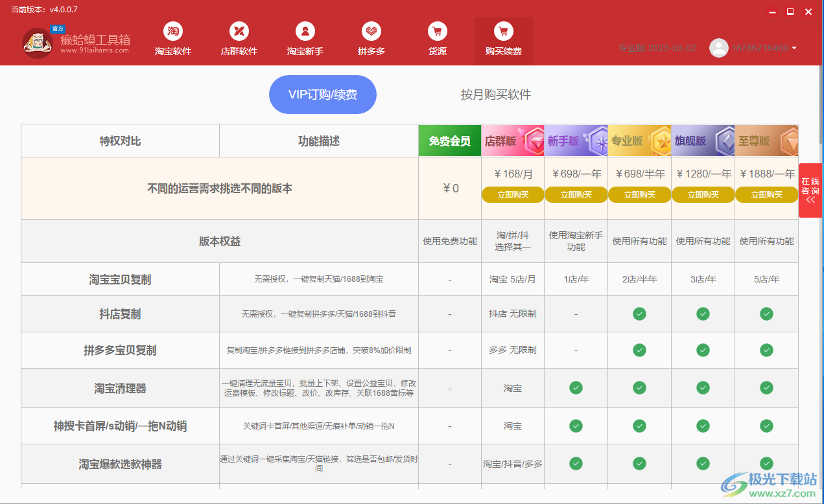Screen dimensions: 824x504
Task: Click 立即购买 under 店群版 ¥168/月
Action: click(x=512, y=194)
